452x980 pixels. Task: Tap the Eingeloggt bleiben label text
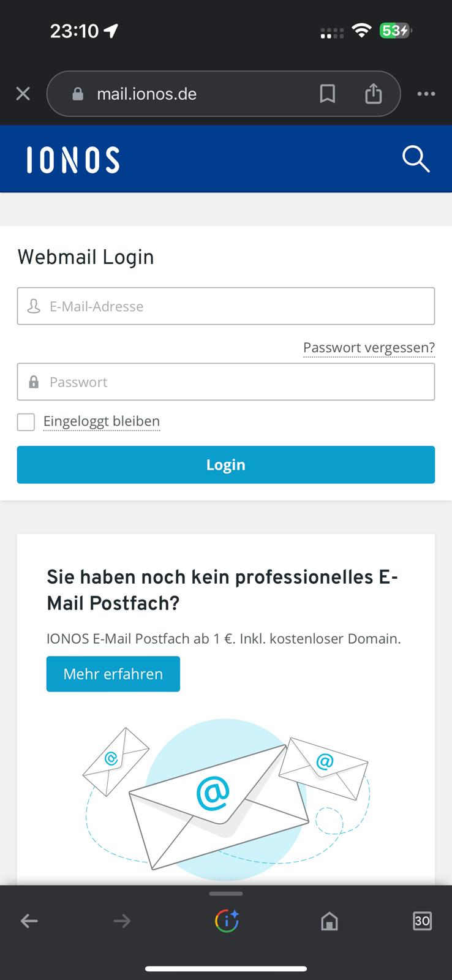pos(102,421)
